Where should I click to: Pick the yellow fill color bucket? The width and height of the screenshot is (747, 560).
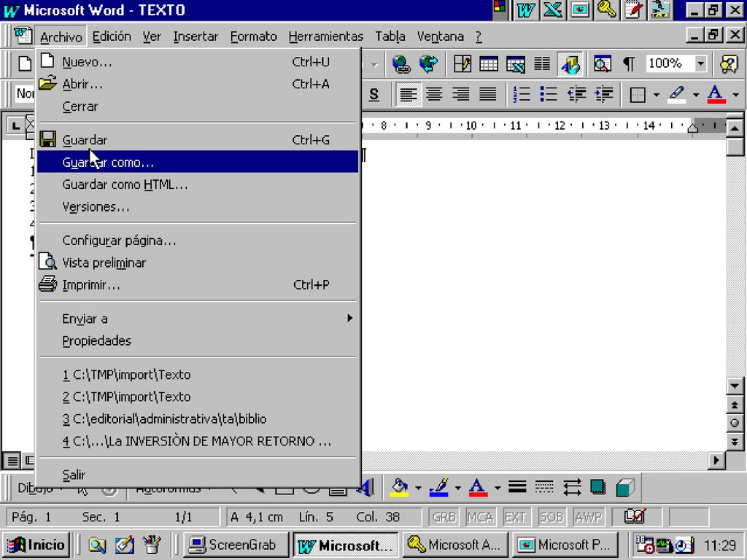(399, 488)
